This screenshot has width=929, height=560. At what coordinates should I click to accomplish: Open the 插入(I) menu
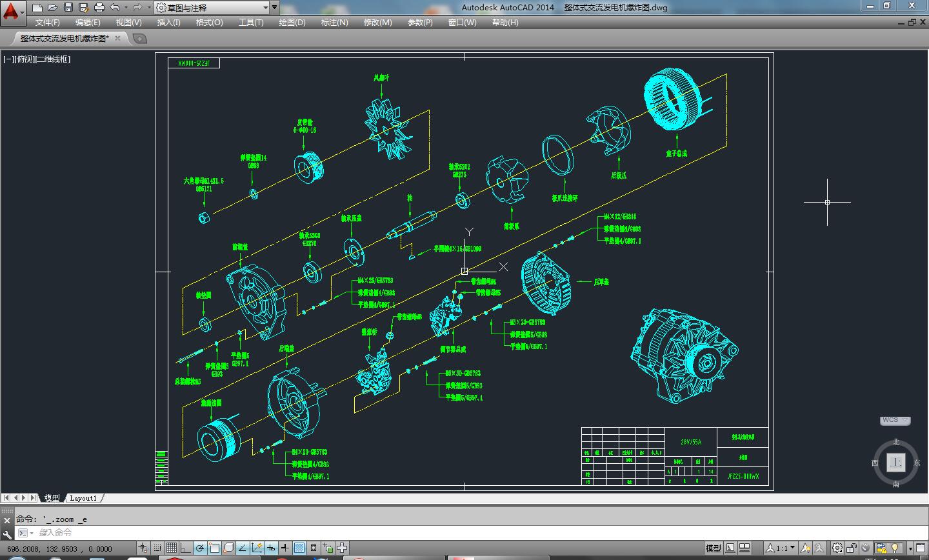coord(169,23)
